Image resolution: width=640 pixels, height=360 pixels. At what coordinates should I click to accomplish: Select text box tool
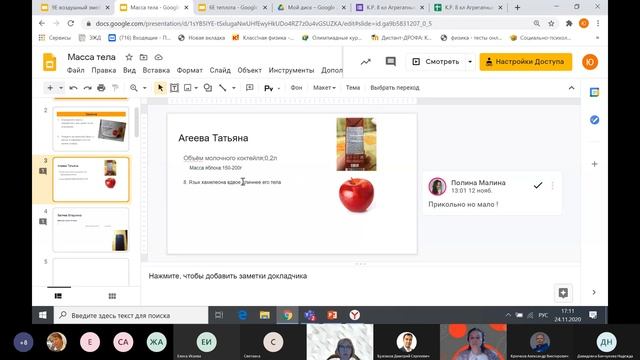coord(174,88)
